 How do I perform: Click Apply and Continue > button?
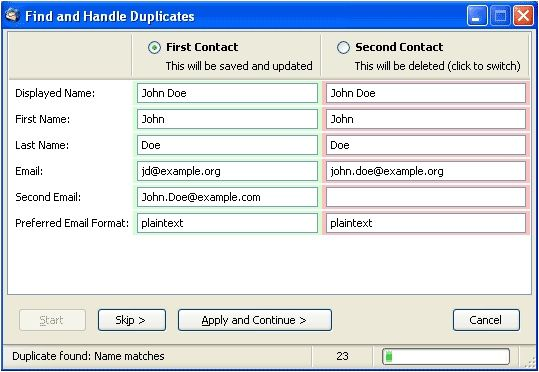pos(255,320)
